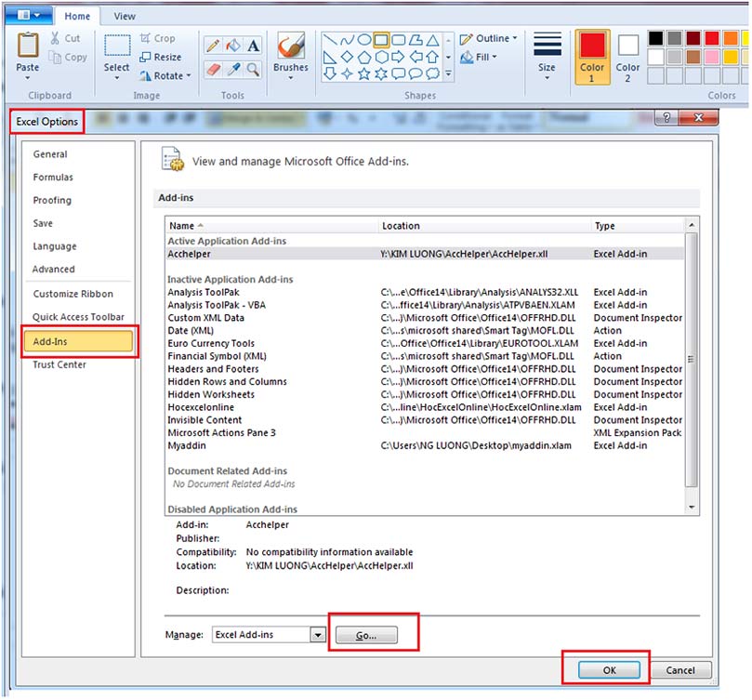This screenshot has width=752, height=700.
Task: Select the Euro Currency Tools row
Action: [x=426, y=344]
